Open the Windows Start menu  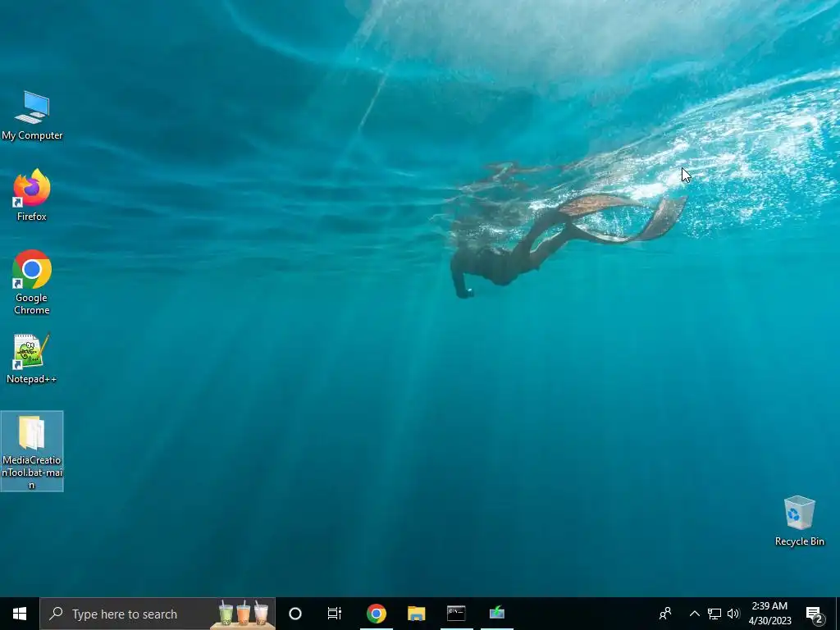coord(20,614)
